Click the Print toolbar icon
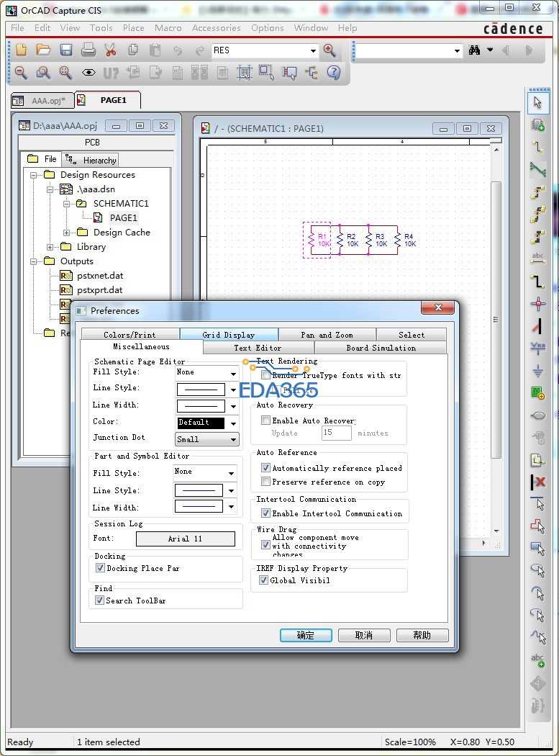 point(88,50)
